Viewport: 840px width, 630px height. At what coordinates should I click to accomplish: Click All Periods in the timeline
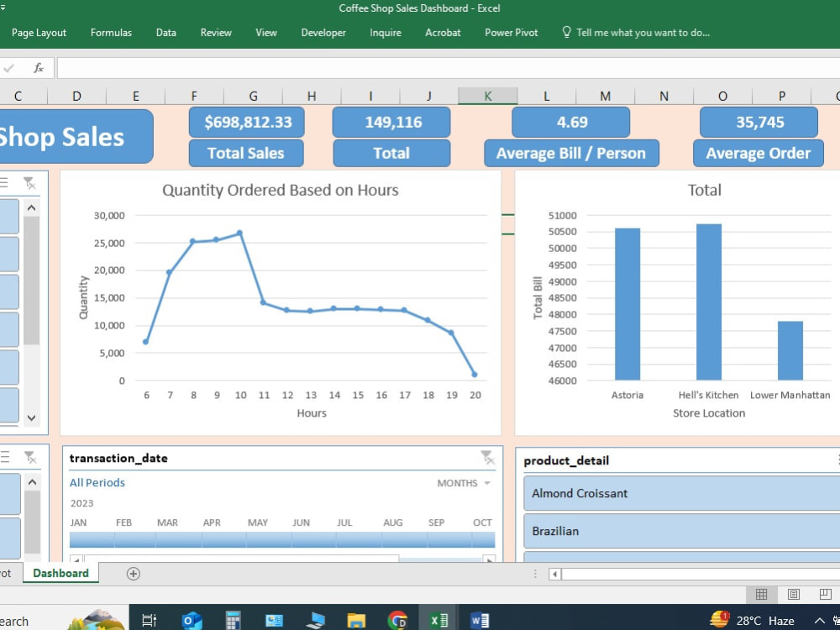coord(97,483)
